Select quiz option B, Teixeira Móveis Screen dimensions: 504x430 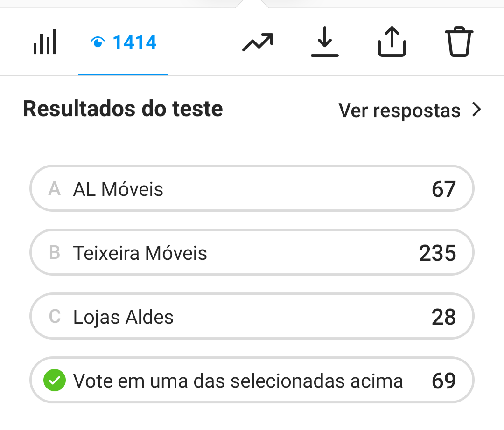point(252,252)
